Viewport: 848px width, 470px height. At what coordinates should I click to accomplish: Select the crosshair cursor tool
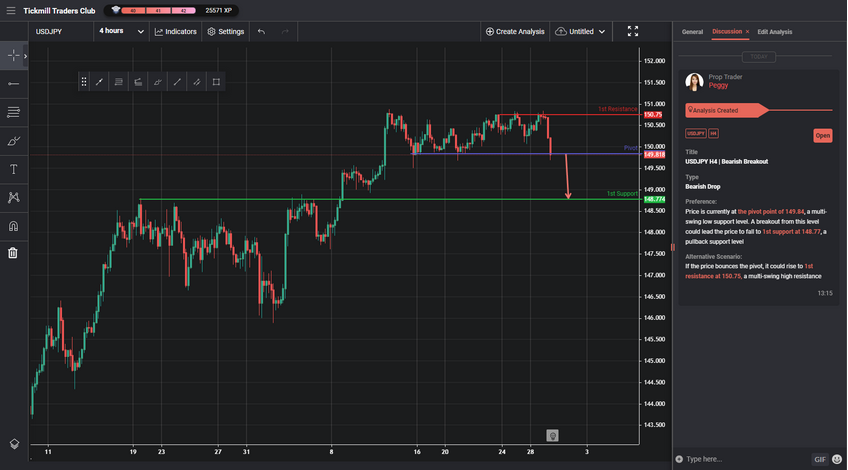tap(13, 56)
